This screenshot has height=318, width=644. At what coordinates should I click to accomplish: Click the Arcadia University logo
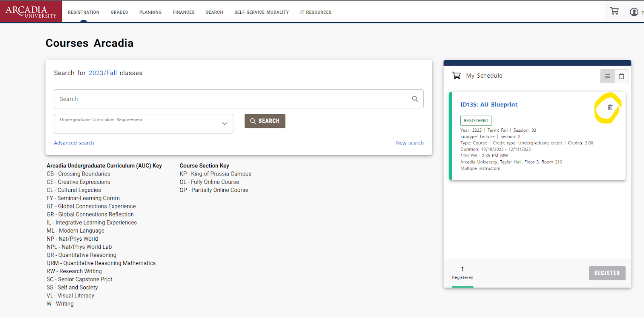[31, 11]
